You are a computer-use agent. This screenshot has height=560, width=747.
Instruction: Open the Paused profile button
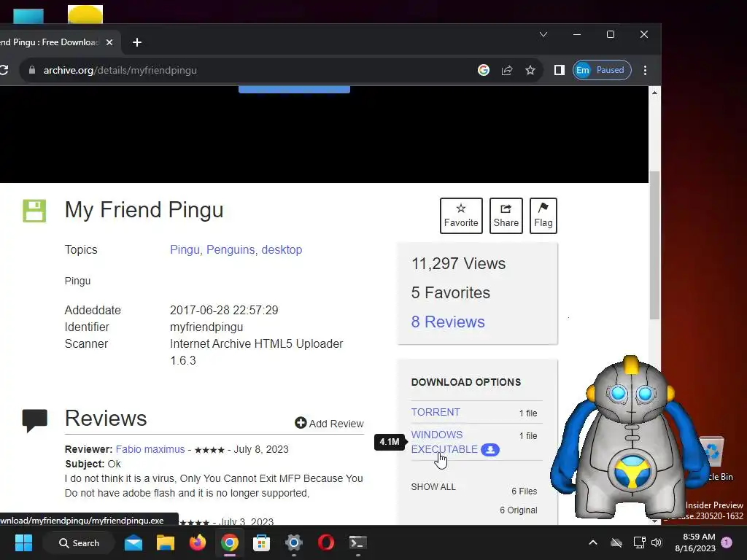coord(602,70)
